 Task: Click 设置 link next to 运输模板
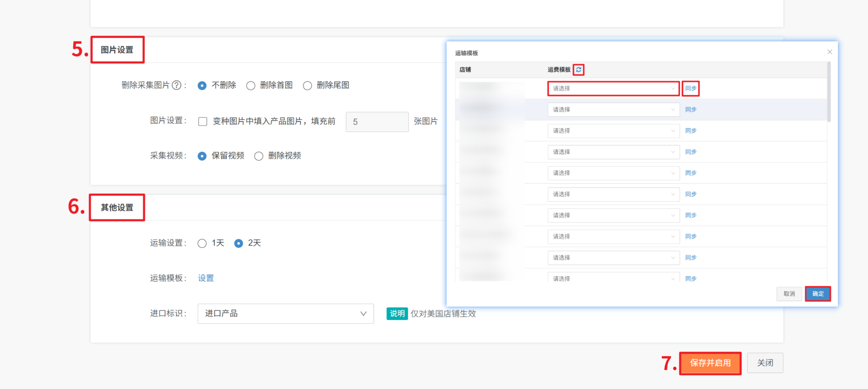coord(206,278)
